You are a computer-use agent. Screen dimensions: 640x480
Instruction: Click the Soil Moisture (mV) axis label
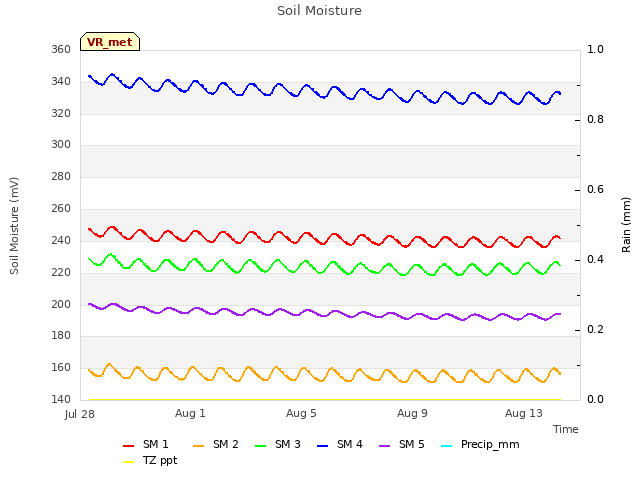tap(14, 226)
